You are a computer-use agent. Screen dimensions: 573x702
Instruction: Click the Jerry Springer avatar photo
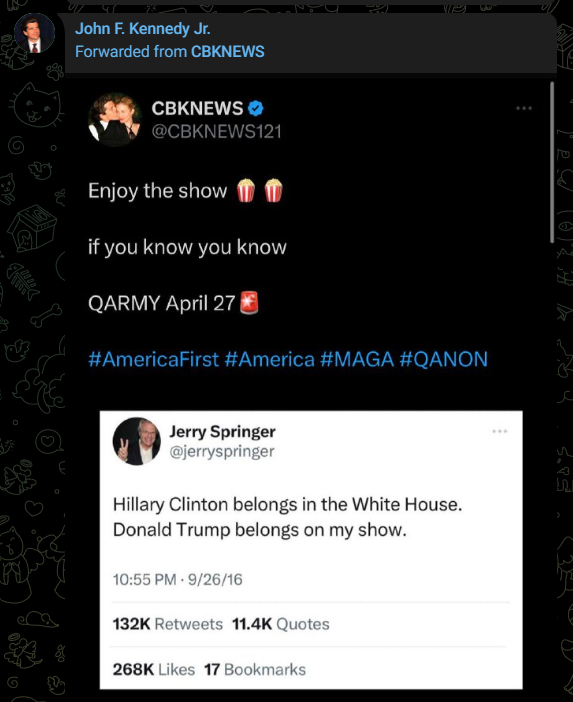click(137, 441)
